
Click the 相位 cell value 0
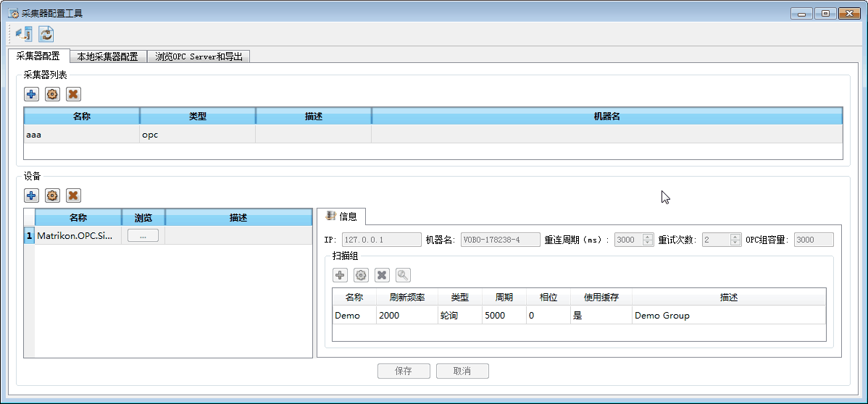click(x=548, y=316)
